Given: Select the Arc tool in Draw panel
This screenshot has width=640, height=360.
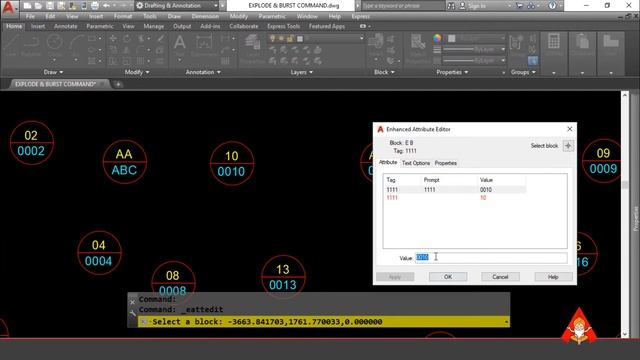Looking at the screenshot, I should (76, 45).
